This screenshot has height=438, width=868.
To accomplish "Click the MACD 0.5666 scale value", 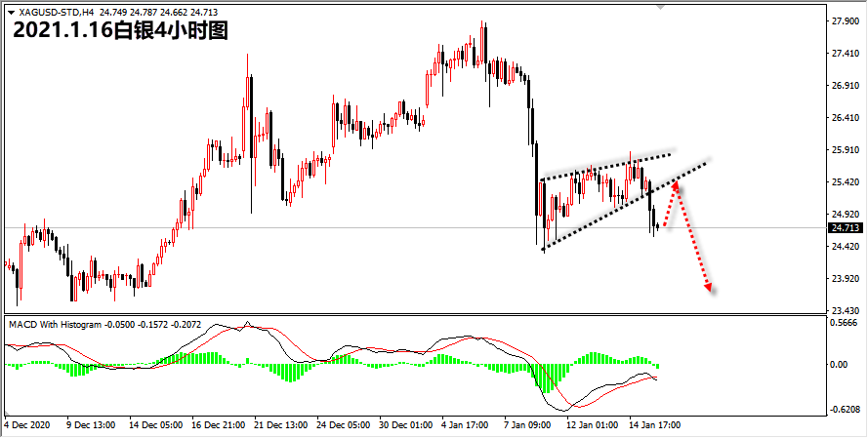I will coord(845,323).
